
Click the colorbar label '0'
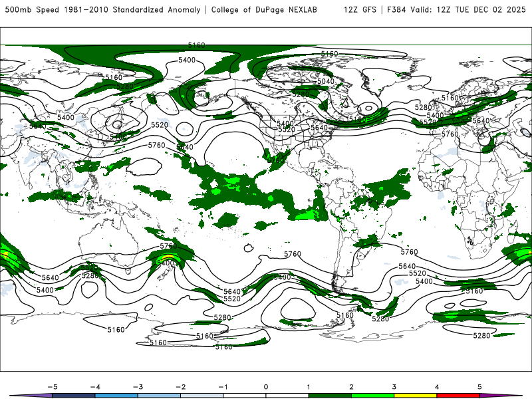pos(265,387)
